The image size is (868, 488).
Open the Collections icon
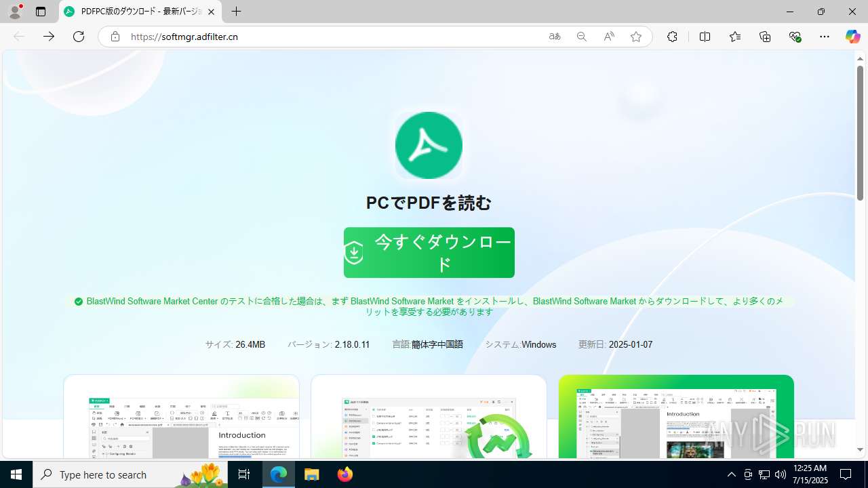pyautogui.click(x=765, y=37)
